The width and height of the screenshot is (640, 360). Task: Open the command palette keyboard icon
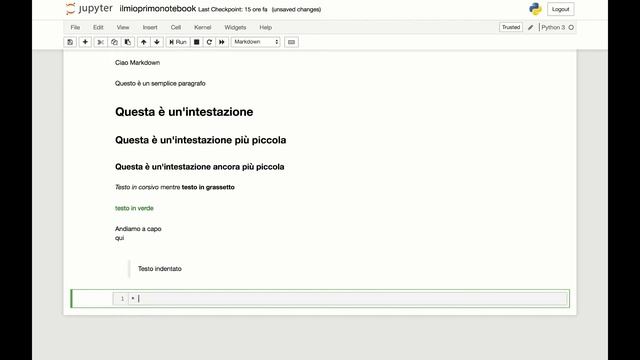(x=291, y=42)
